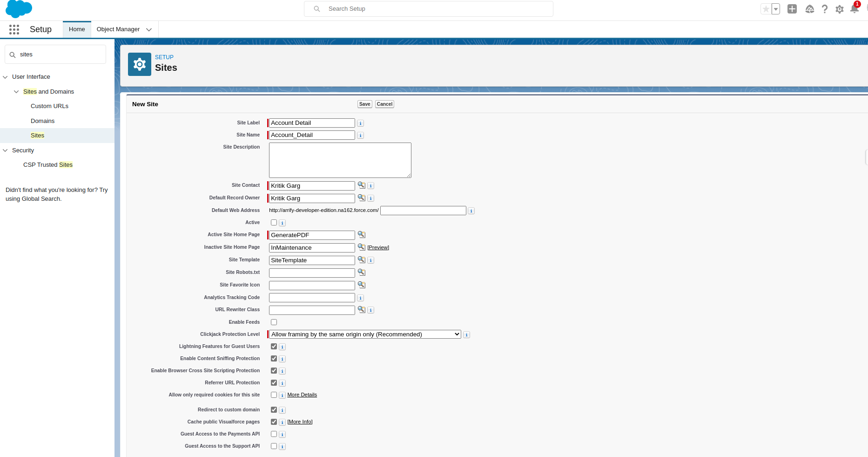Image resolution: width=868 pixels, height=457 pixels.
Task: Open the global actions plus icon
Action: [x=792, y=9]
